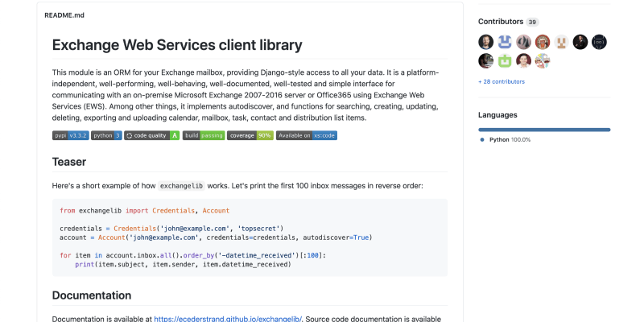Click the Teaser section heading

(x=69, y=162)
